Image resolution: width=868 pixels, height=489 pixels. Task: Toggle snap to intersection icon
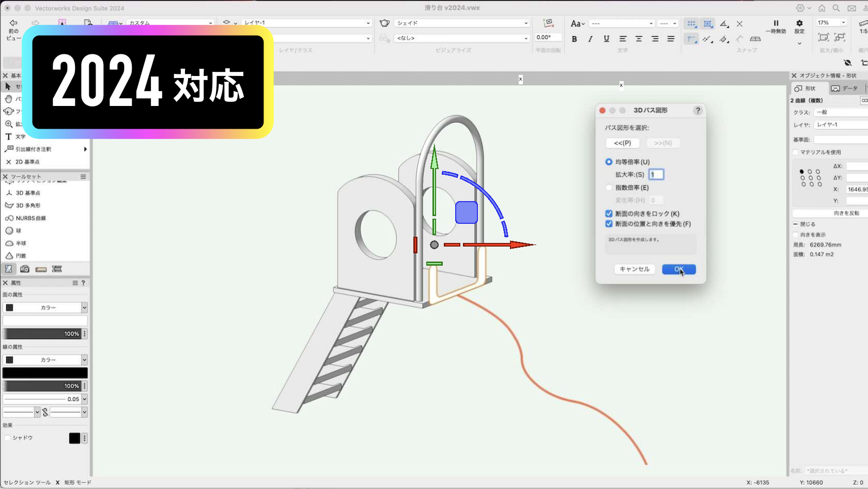point(739,24)
